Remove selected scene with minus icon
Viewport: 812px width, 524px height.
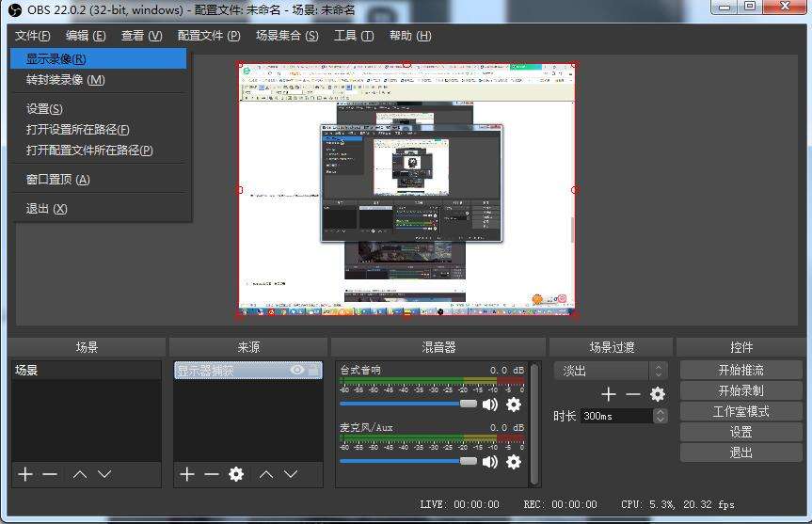pyautogui.click(x=50, y=474)
